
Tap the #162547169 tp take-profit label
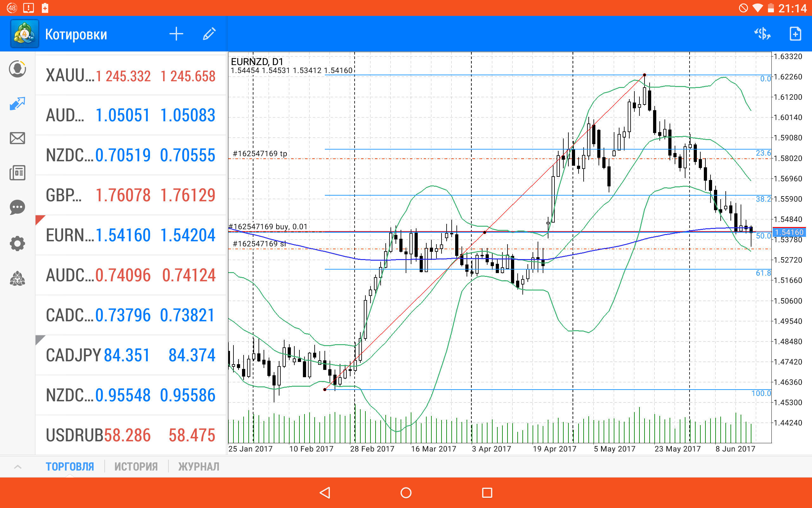260,154
